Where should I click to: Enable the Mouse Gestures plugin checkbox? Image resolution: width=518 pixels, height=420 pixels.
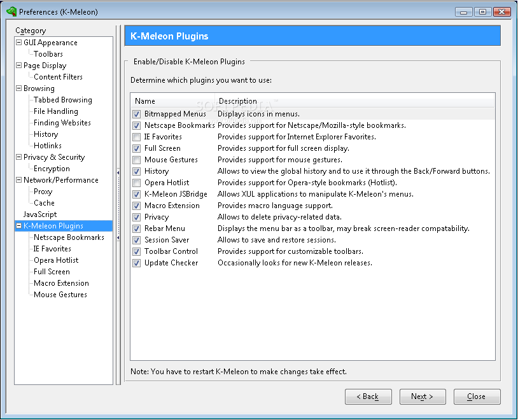[x=136, y=160]
